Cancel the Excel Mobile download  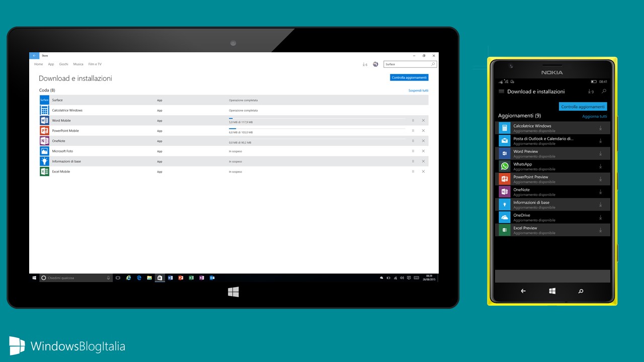(x=423, y=171)
